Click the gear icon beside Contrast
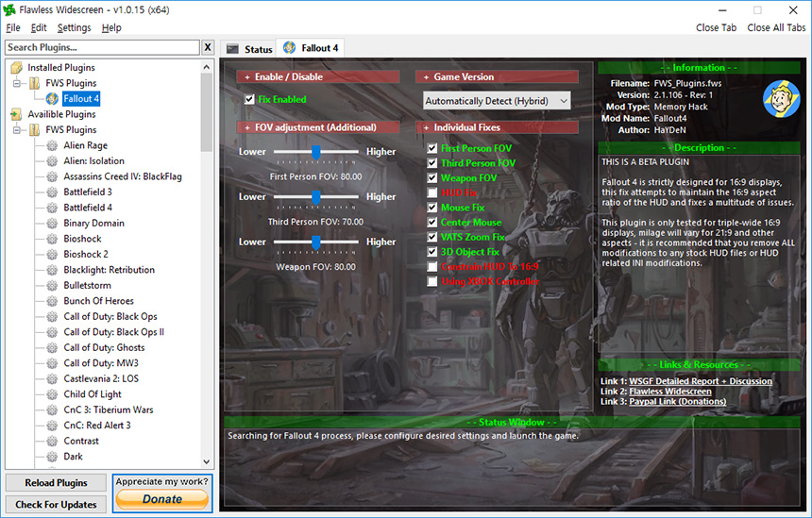 point(52,441)
